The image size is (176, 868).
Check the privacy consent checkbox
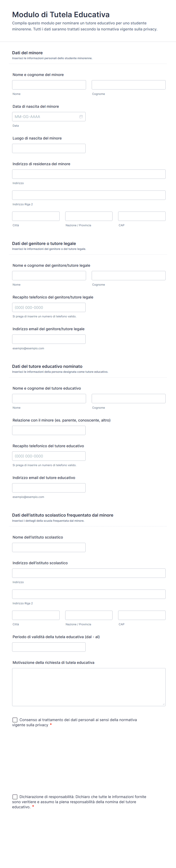point(15,720)
